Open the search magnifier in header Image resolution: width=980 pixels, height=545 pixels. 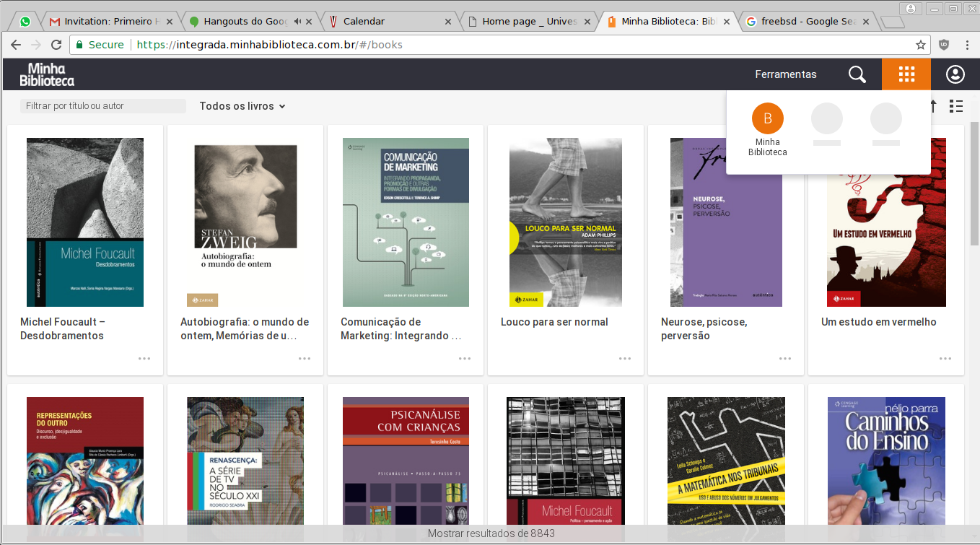[857, 74]
